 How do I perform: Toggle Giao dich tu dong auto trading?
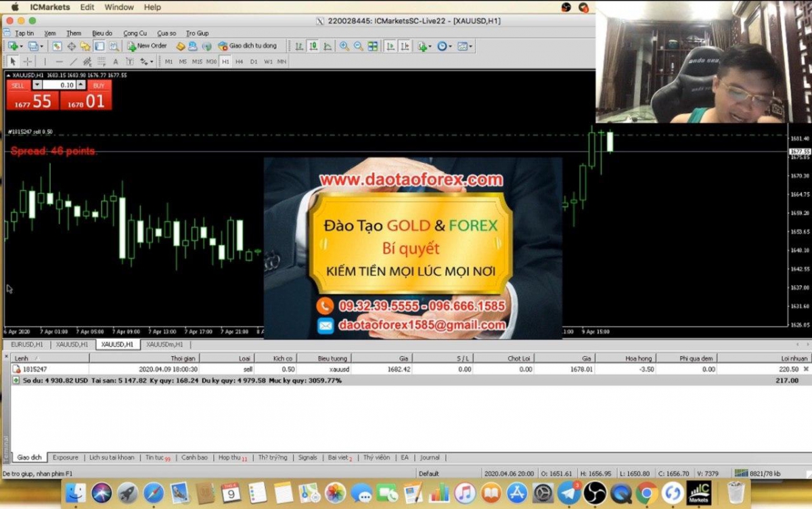coord(248,46)
